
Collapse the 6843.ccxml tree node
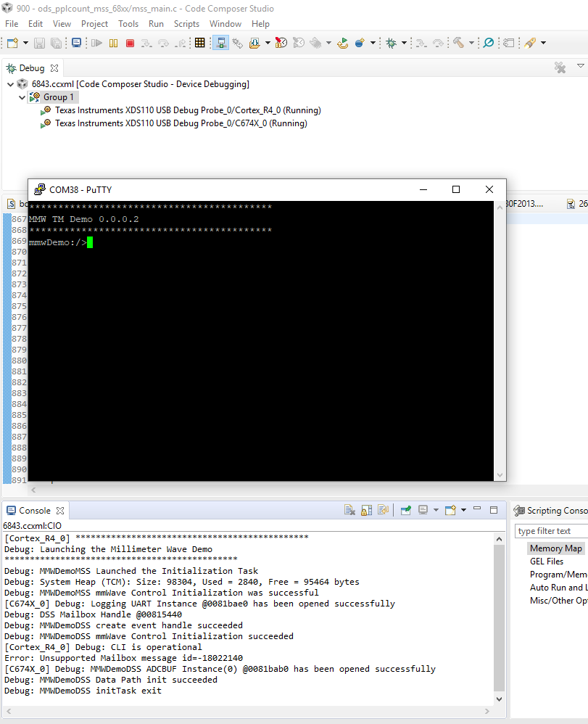click(10, 84)
